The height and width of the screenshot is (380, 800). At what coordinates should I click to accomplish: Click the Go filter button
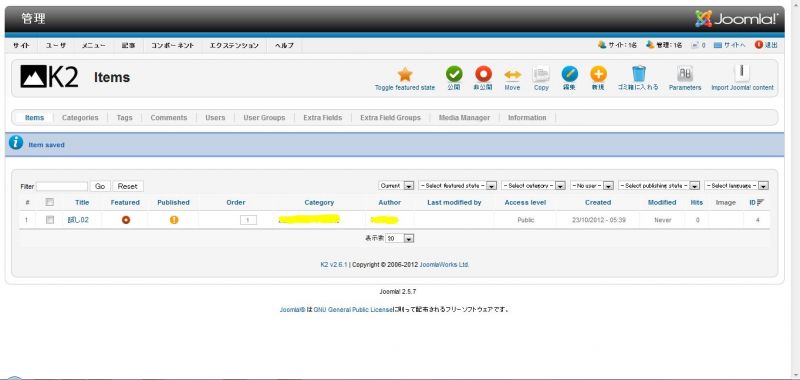[x=100, y=186]
